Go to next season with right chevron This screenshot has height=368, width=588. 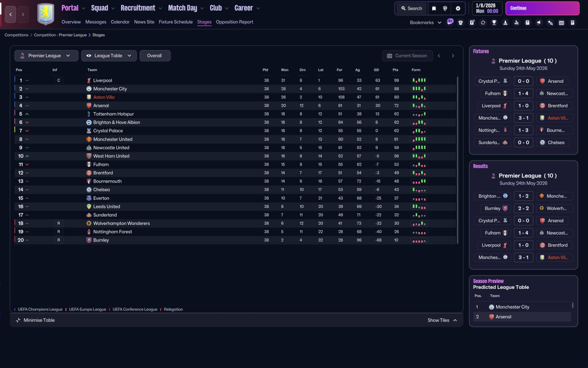(x=453, y=56)
